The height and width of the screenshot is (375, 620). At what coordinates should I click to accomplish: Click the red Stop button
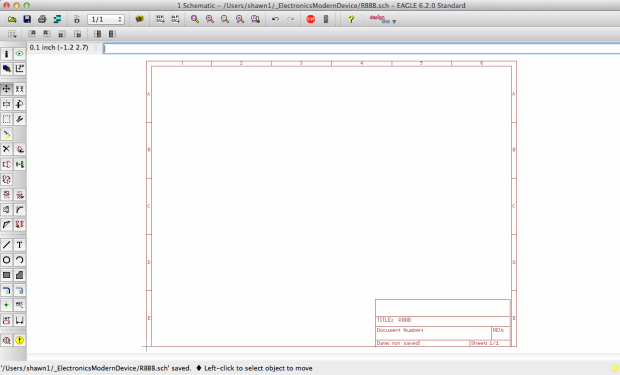(x=311, y=19)
